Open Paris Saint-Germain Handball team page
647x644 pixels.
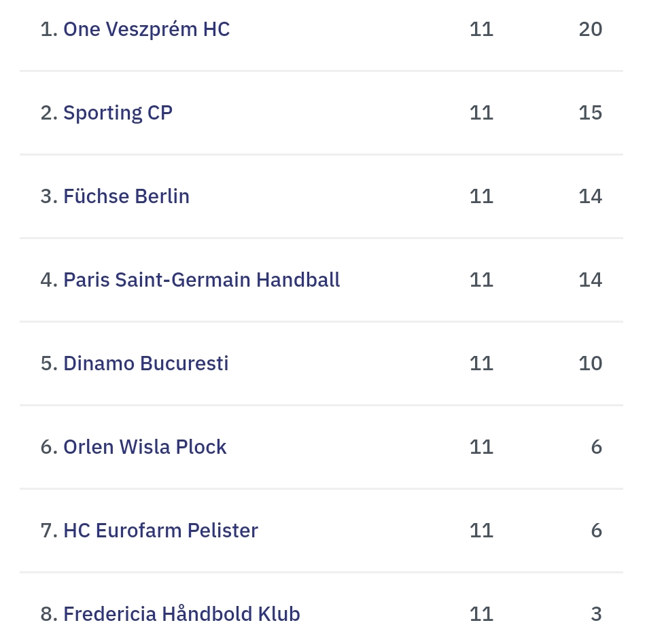[201, 280]
